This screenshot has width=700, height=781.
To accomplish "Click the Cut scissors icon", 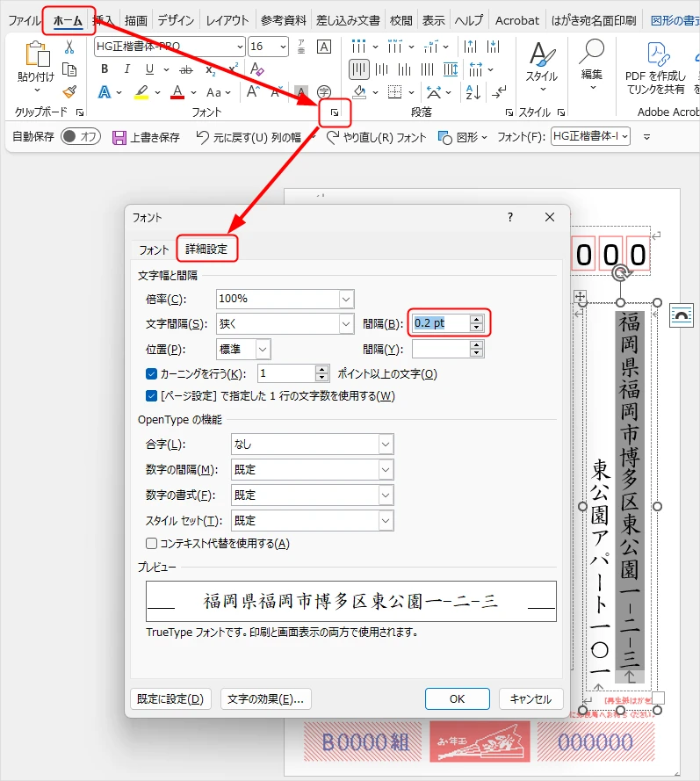I will pos(69,47).
